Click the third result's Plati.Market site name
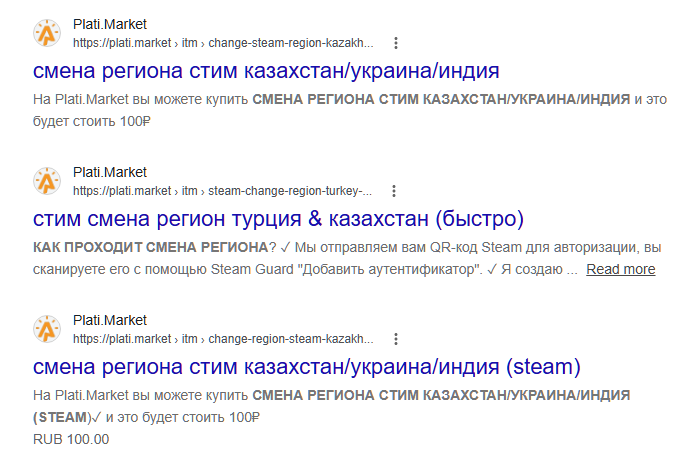Image resolution: width=693 pixels, height=466 pixels. tap(110, 321)
